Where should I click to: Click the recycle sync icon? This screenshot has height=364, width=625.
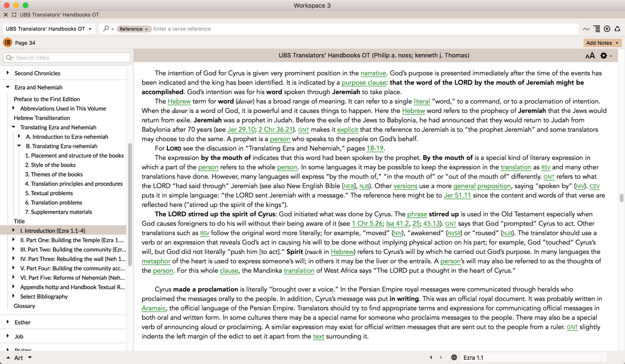coord(617,29)
